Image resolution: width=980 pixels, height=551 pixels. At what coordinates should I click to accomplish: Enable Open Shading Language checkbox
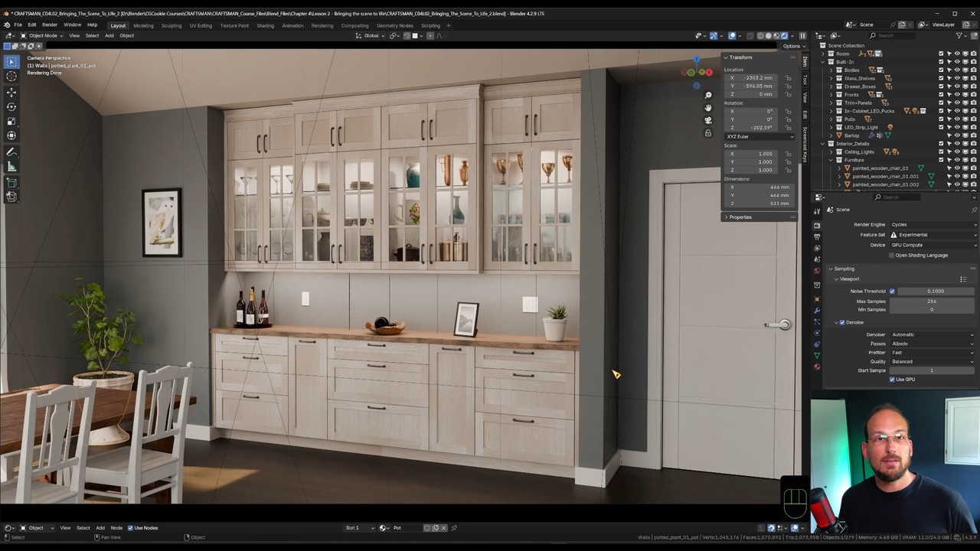(892, 255)
